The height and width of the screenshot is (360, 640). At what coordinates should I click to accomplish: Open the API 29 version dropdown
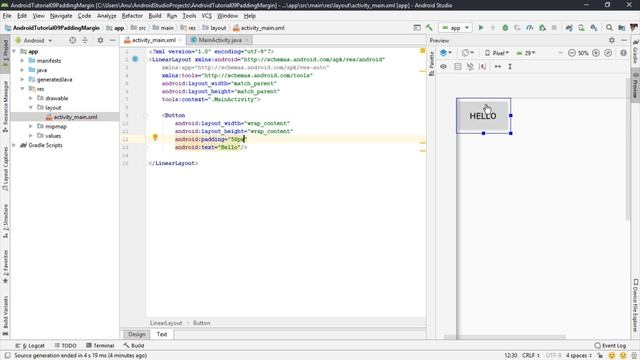[x=526, y=53]
